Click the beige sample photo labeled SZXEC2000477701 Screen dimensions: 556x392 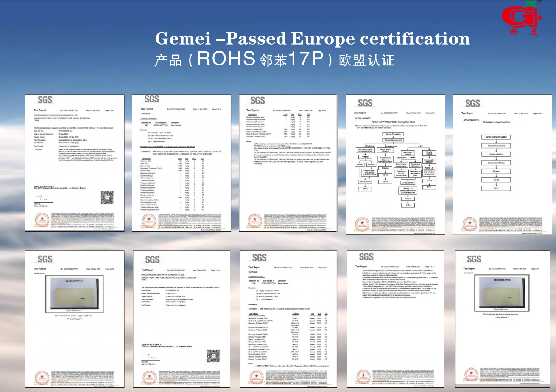(x=74, y=294)
